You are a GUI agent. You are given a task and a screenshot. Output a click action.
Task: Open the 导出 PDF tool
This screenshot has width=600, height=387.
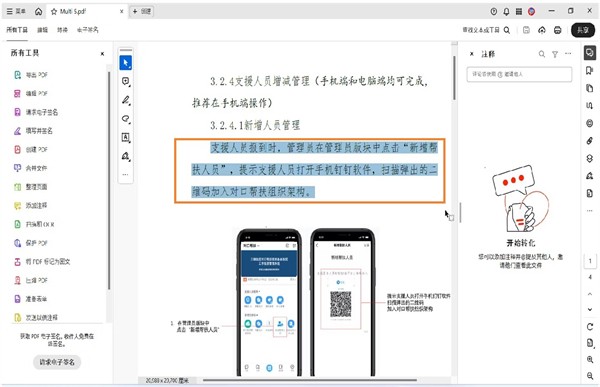pos(31,75)
